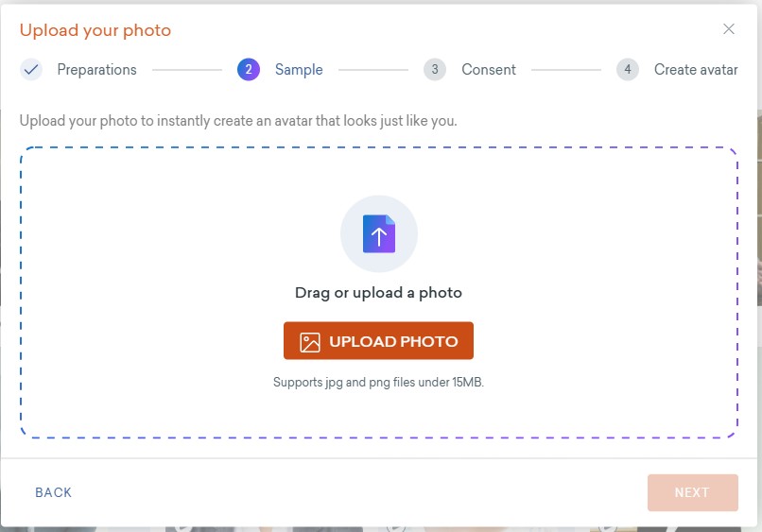Click the image icon inside Upload Photo button
The width and height of the screenshot is (762, 532).
(310, 342)
